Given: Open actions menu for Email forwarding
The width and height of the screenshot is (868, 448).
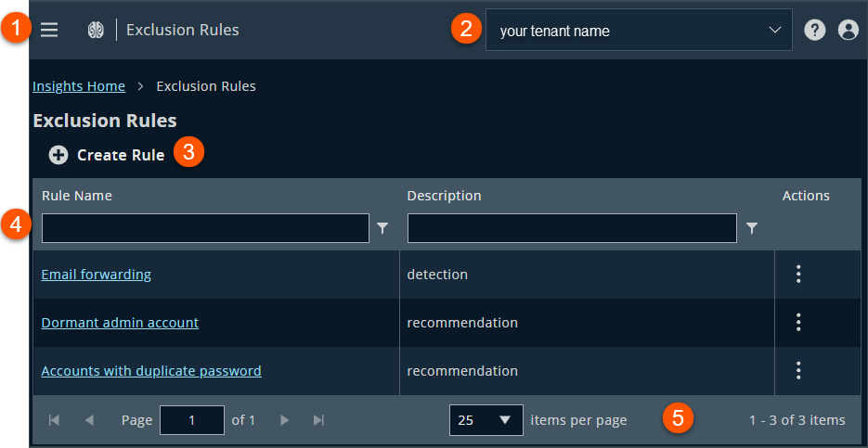Looking at the screenshot, I should tap(798, 275).
